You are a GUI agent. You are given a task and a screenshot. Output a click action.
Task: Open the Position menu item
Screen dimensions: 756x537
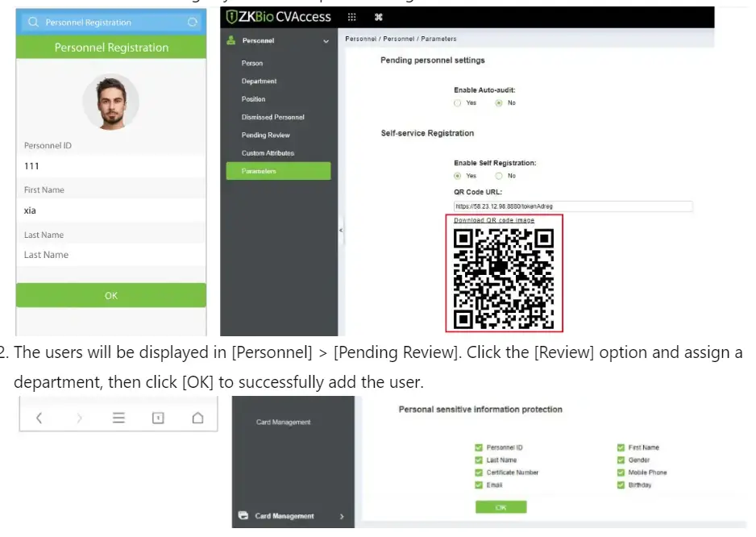pyautogui.click(x=254, y=99)
